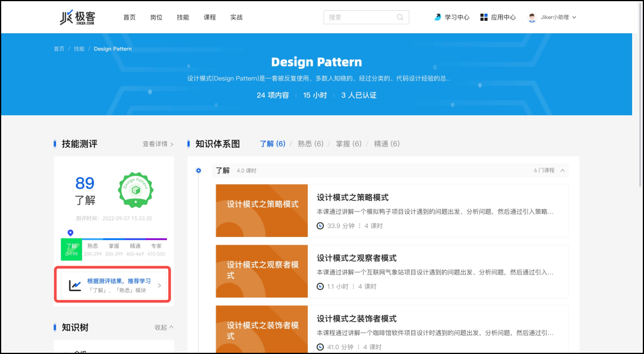Viewport: 644px width, 354px height.
Task: Click the Jiker小助理 avatar
Action: click(532, 17)
